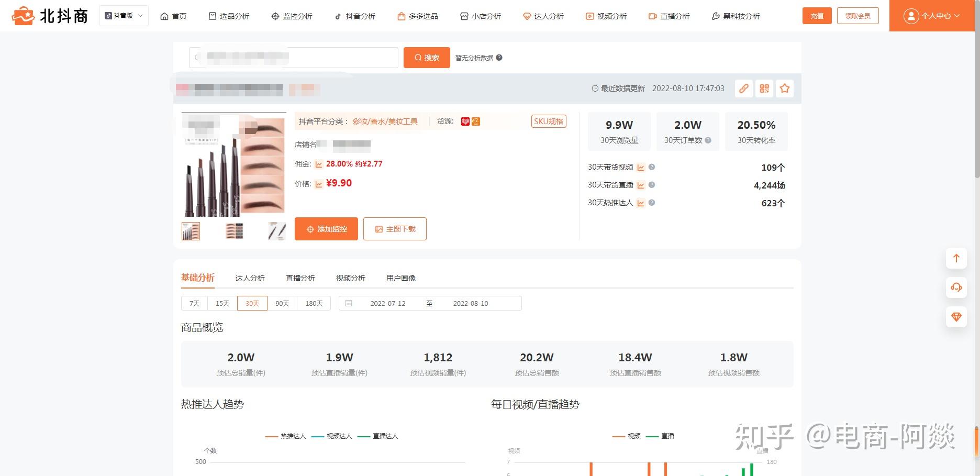Select the 15天 range option
This screenshot has width=980, height=476.
pyautogui.click(x=222, y=303)
